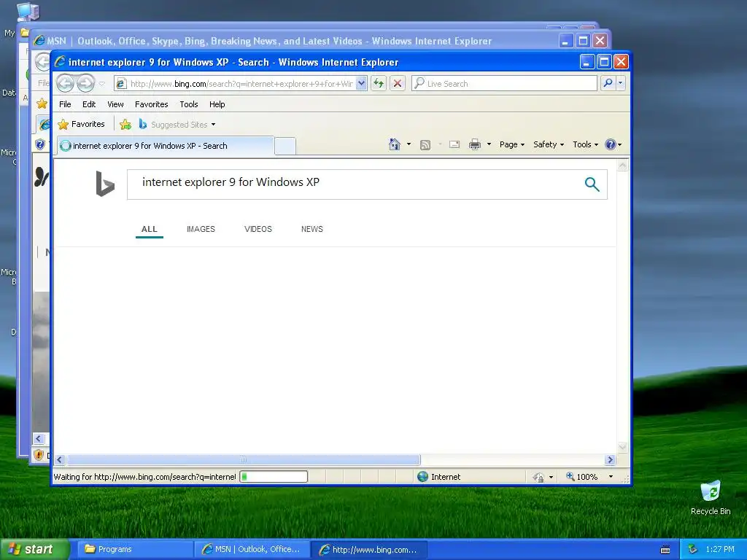The width and height of the screenshot is (747, 560).
Task: Click the horizontal scrollbar thumb
Action: click(244, 459)
